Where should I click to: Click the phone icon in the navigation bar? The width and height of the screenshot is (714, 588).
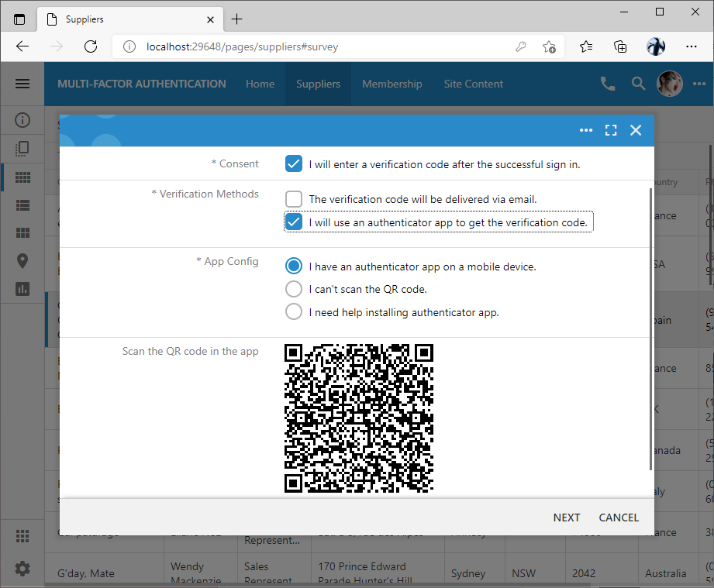608,83
